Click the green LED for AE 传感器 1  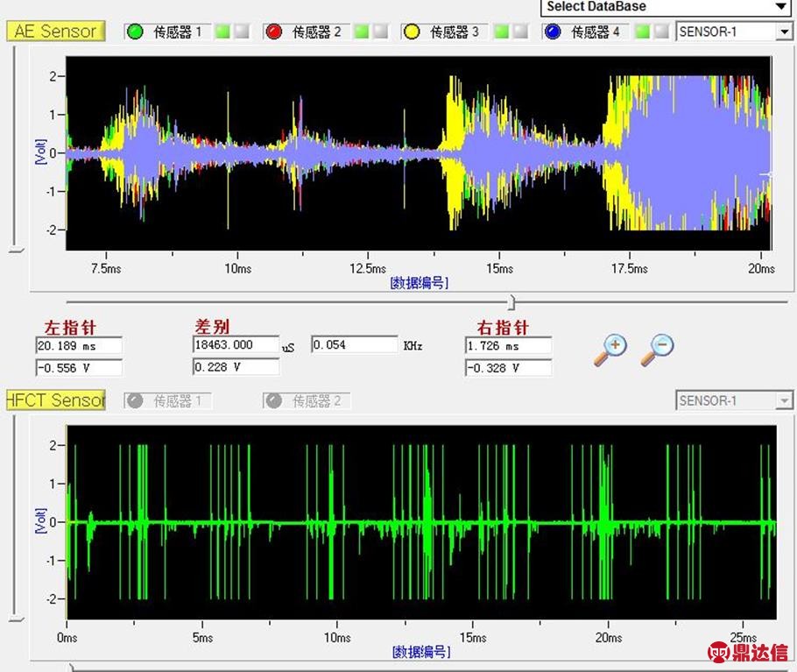click(135, 32)
